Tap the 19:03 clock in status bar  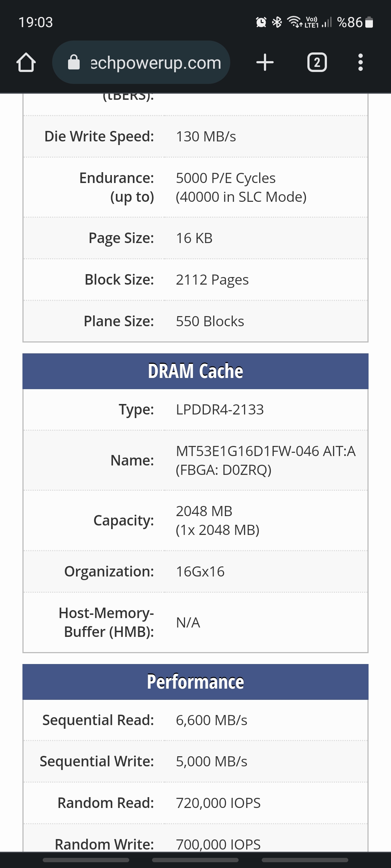point(35,22)
